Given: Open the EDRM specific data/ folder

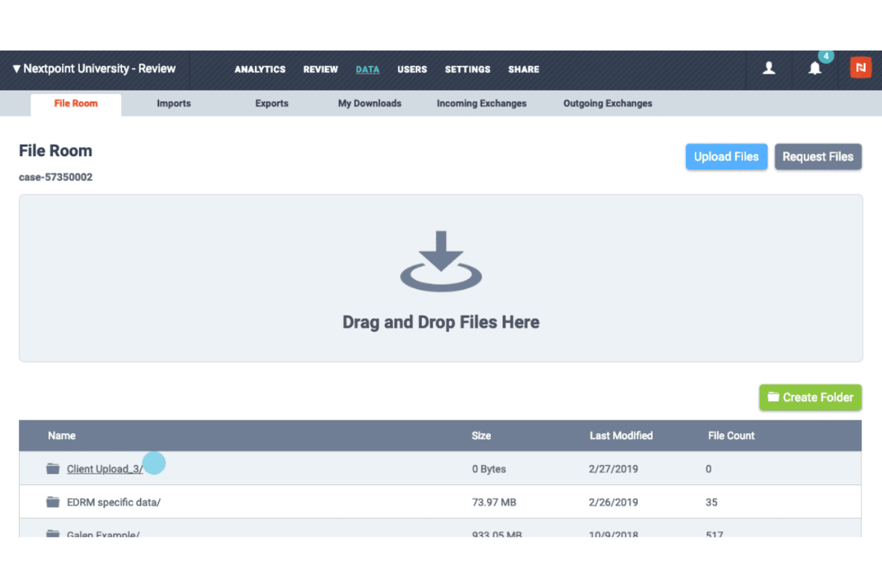Looking at the screenshot, I should (114, 502).
